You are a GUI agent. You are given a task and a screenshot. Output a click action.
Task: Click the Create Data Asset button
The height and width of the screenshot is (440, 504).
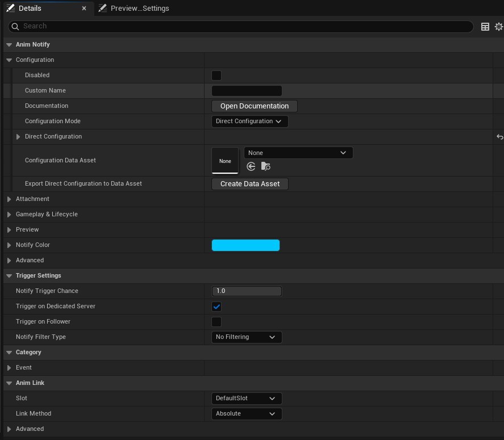(249, 184)
